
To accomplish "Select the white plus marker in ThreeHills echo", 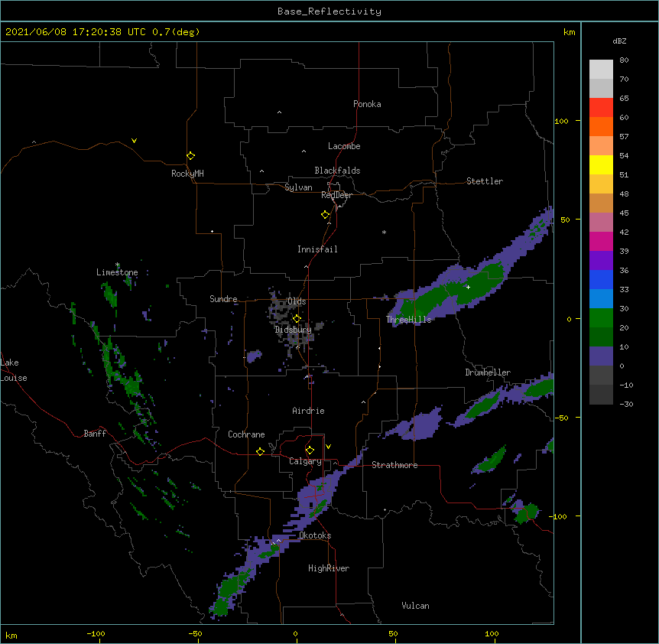I will pyautogui.click(x=468, y=287).
